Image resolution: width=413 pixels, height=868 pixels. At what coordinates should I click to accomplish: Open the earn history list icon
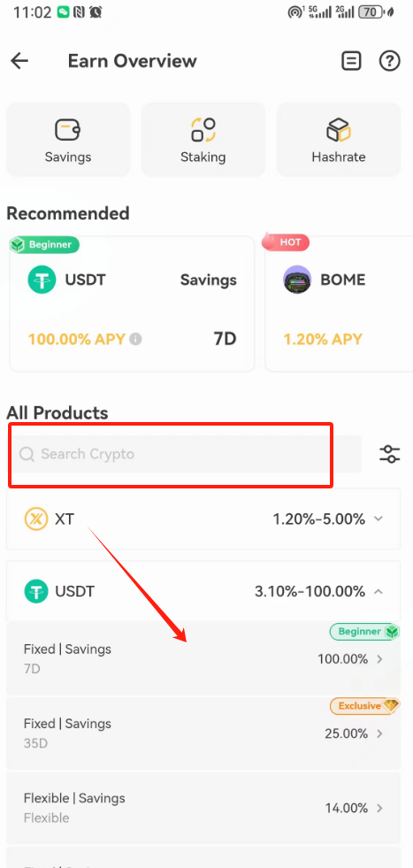click(x=351, y=61)
